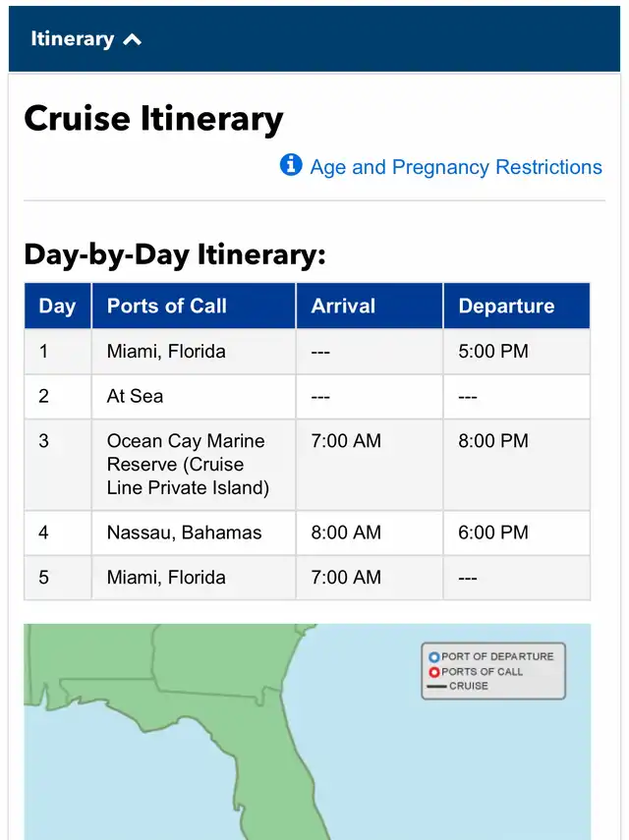Select the Ocean Cay Marine Reserve port cell

coord(187,465)
